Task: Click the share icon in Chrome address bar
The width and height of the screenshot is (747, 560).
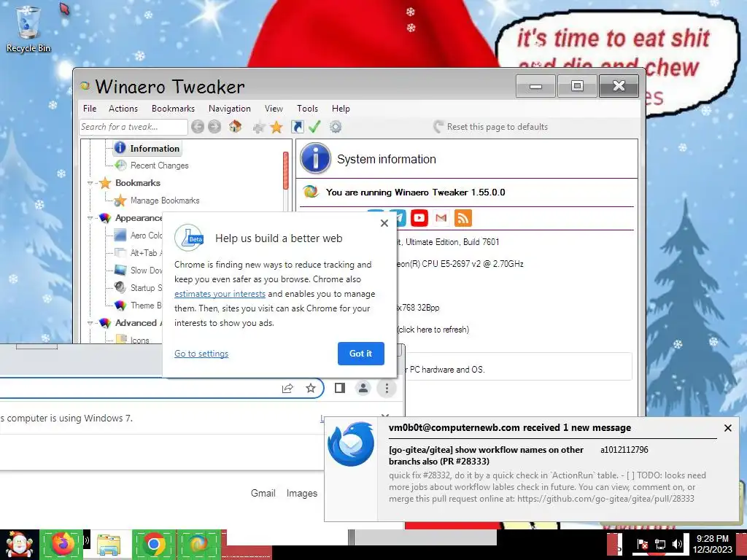Action: click(x=287, y=388)
